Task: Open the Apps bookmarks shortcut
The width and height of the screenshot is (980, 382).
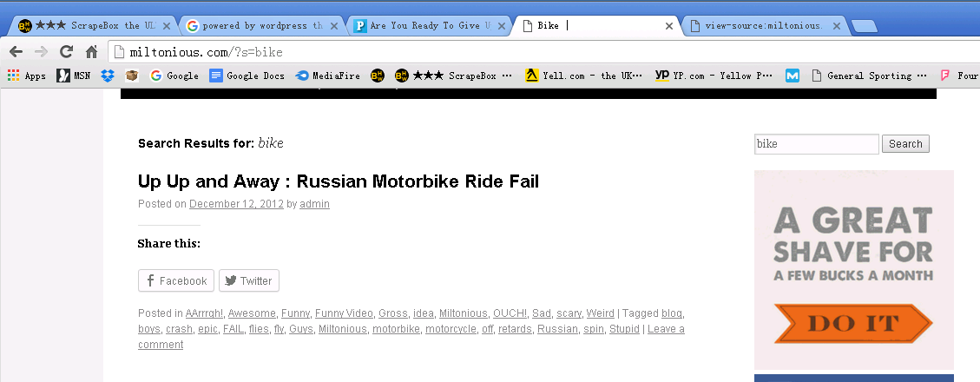Action: coord(26,76)
